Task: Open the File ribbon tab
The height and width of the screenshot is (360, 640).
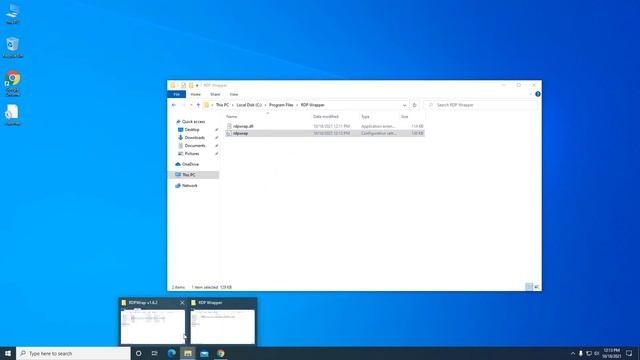Action: pos(176,94)
